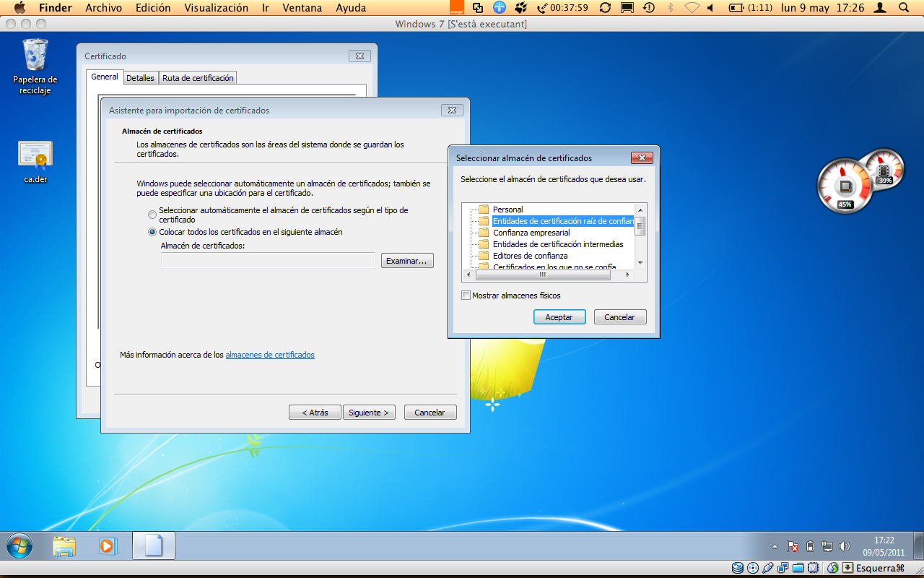
Task: Click the store list horizontal scrollbar thumb
Action: click(542, 275)
